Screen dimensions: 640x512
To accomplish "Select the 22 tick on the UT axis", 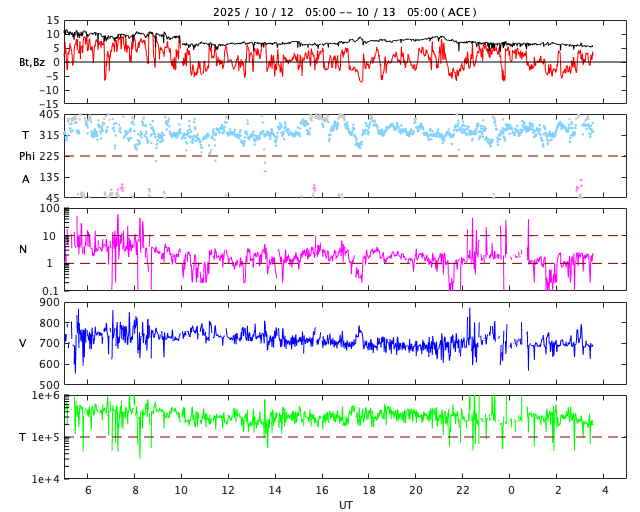I will pyautogui.click(x=463, y=490).
